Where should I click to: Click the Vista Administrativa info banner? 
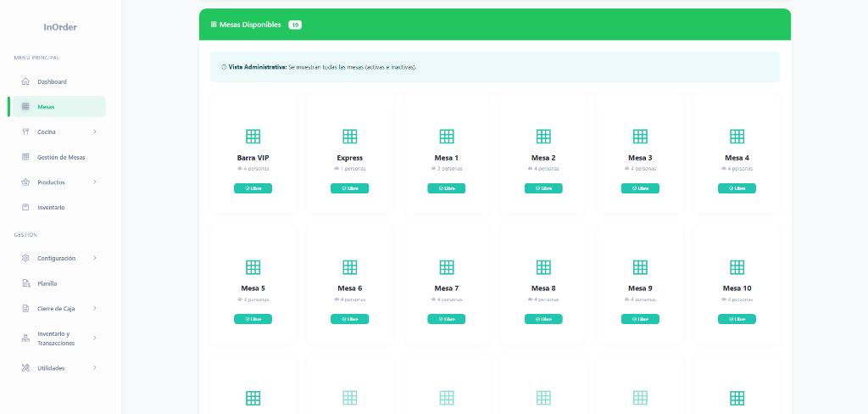tap(495, 67)
